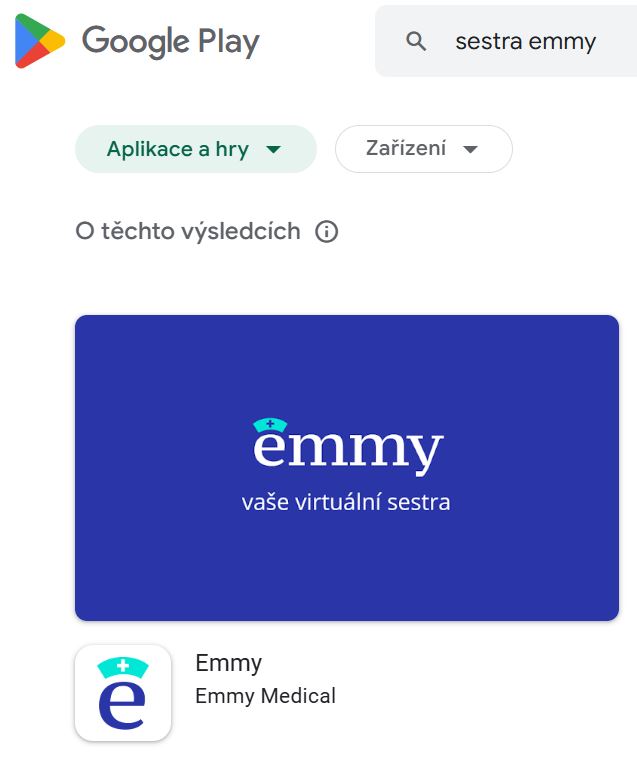Expand the Aplikace a hry dropdown arrow
637x768 pixels.
point(273,149)
